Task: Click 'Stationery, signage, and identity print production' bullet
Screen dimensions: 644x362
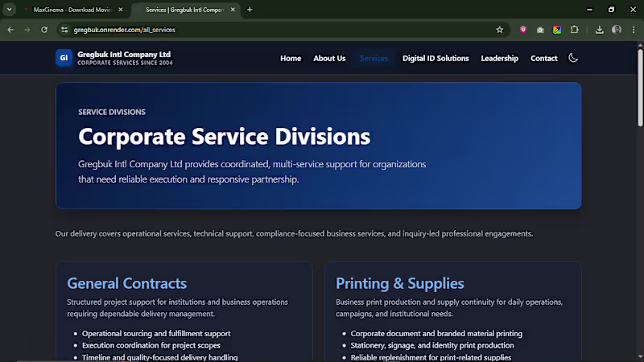Action: 432,346
